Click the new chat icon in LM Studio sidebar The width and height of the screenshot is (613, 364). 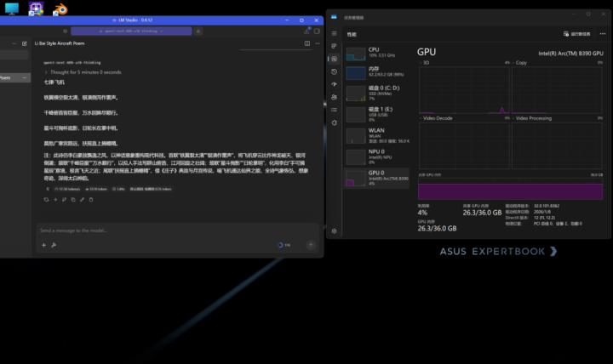[x=25, y=43]
